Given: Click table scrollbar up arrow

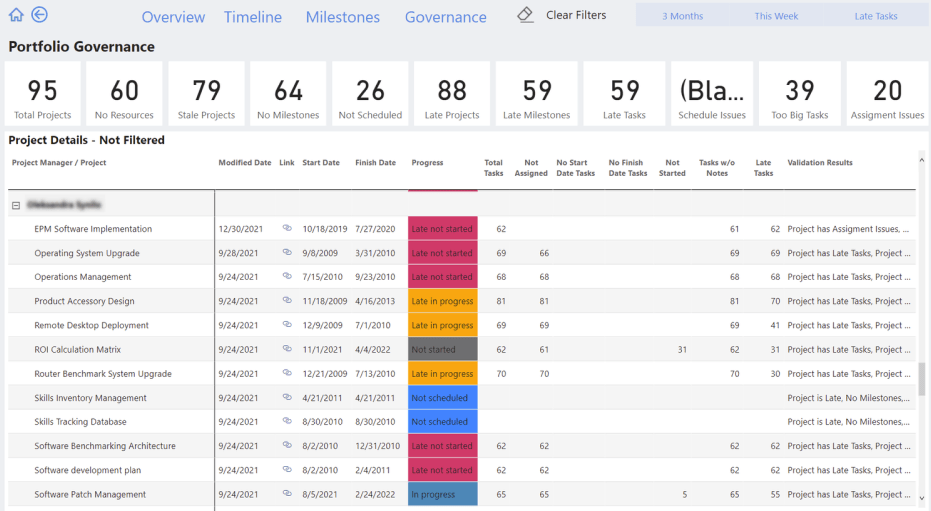Looking at the screenshot, I should 922,160.
